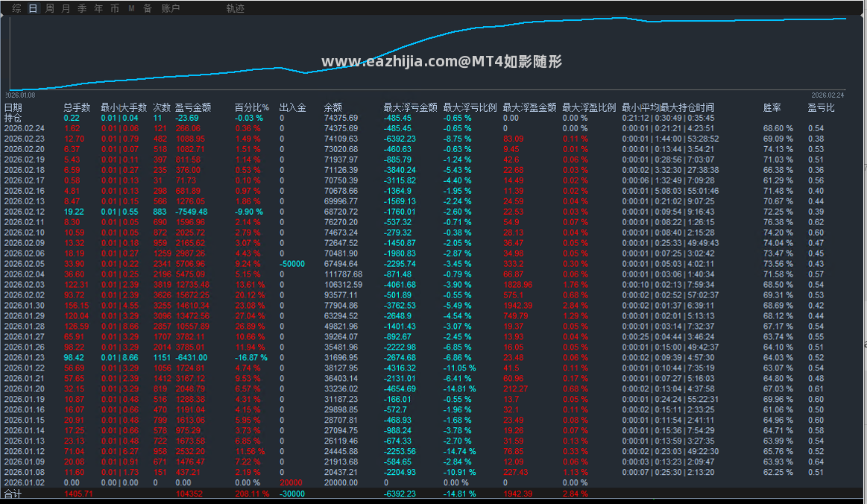
Task: Click the 最小|大手数 column header
Action: 124,107
